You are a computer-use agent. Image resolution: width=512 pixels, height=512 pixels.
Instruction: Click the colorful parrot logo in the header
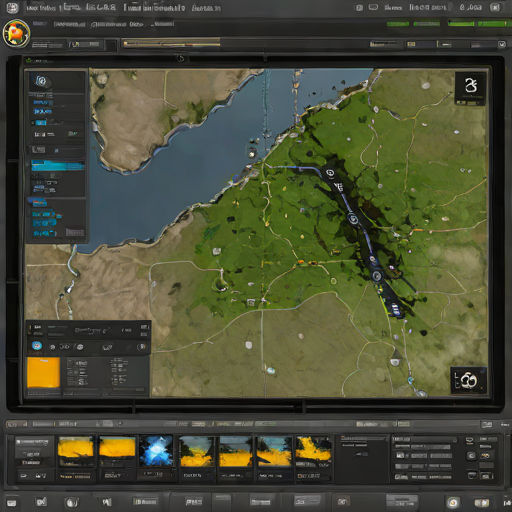16,33
